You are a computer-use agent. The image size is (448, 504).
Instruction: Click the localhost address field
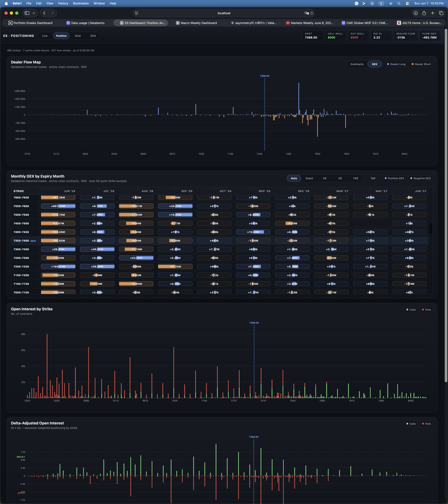224,13
